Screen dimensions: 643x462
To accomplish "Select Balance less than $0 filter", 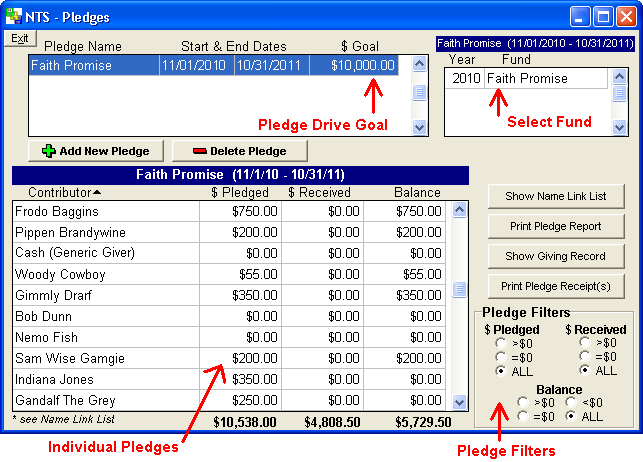I will pos(571,402).
